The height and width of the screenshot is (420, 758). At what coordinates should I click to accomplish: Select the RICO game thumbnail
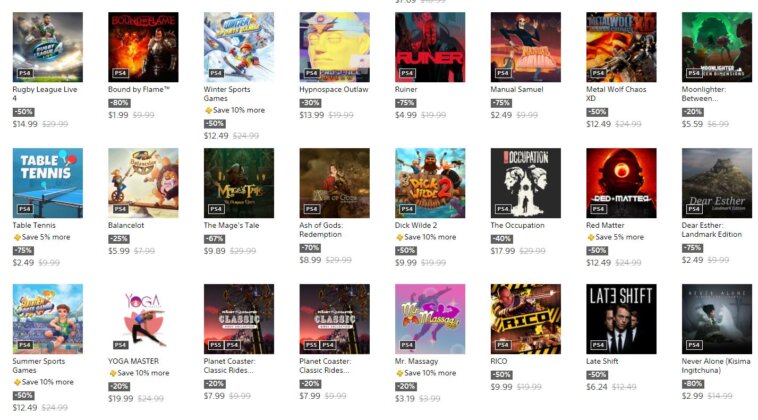[x=525, y=319]
